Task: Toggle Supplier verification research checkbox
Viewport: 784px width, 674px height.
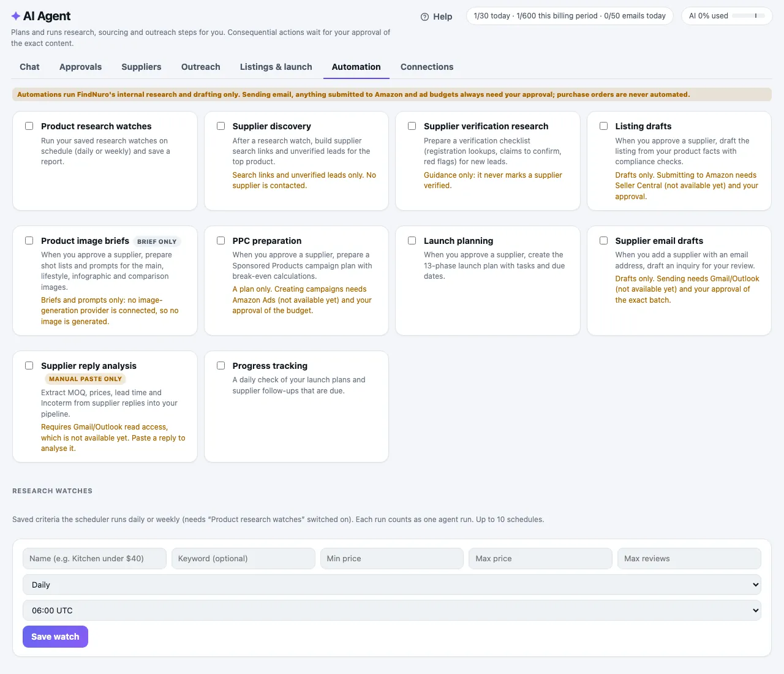Action: pos(412,126)
